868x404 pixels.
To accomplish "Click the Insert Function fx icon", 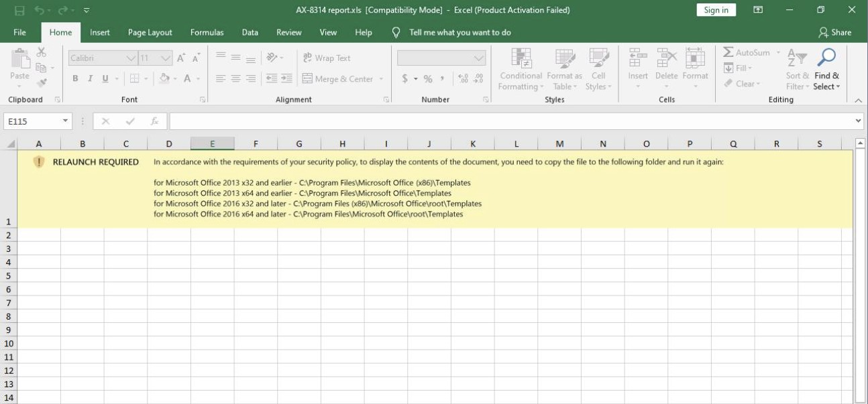I will click(x=154, y=121).
